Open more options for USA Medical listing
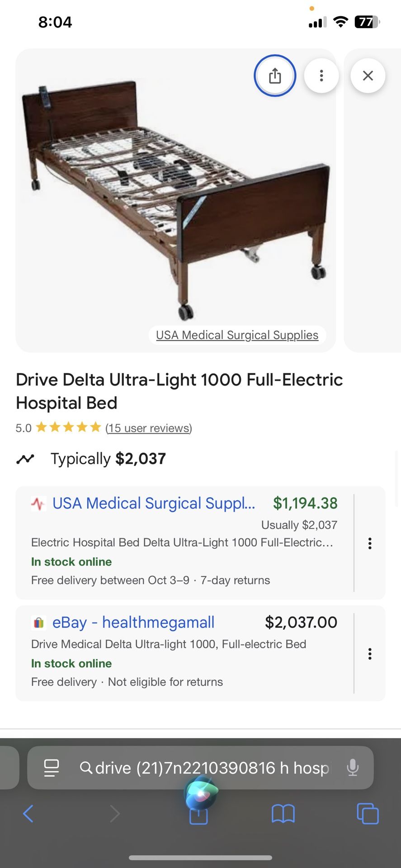 point(370,543)
